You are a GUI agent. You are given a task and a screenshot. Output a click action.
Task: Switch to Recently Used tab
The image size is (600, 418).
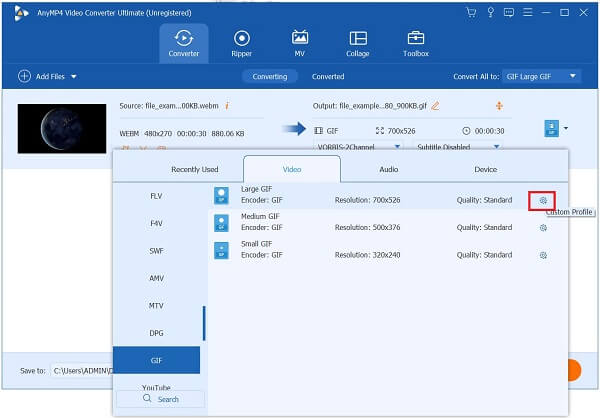(195, 169)
